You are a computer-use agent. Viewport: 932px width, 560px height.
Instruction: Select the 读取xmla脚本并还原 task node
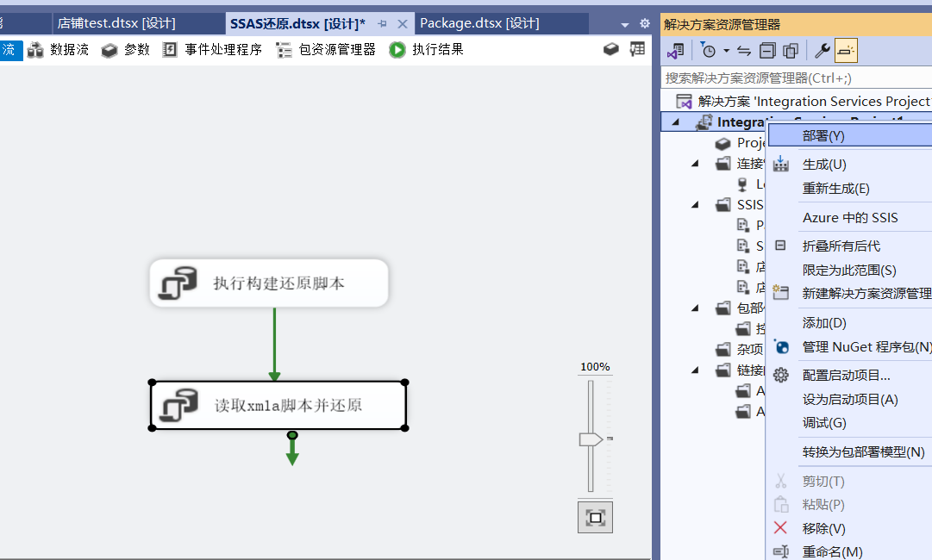[x=278, y=405]
